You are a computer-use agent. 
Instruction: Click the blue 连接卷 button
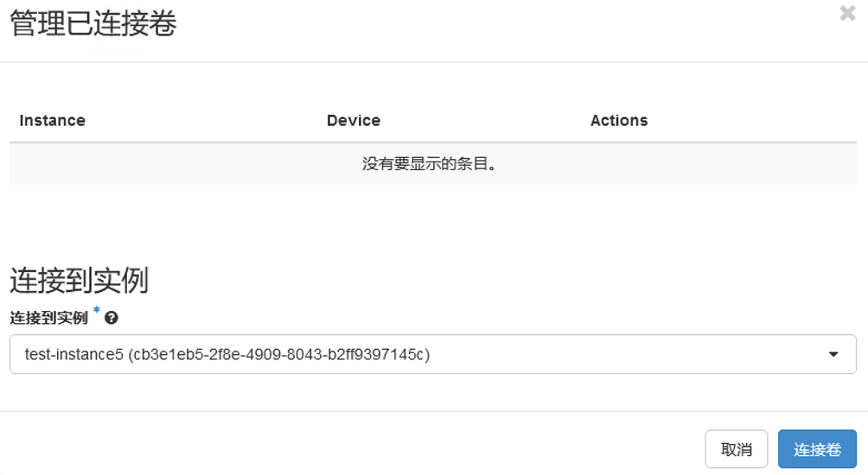click(x=817, y=449)
